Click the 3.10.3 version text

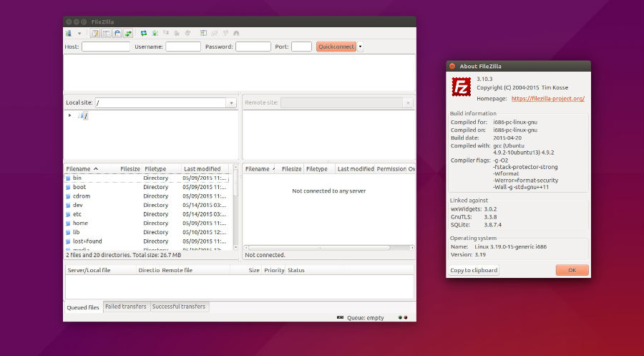(484, 79)
